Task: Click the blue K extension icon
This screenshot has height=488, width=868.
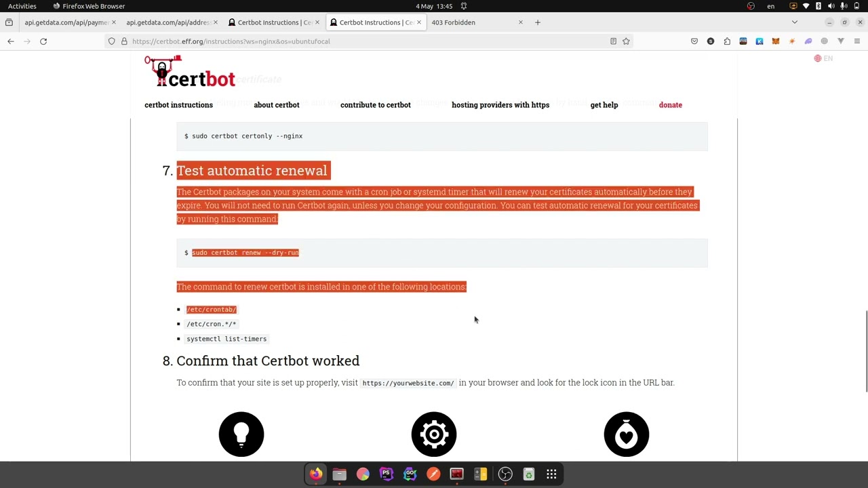Action: tap(759, 41)
